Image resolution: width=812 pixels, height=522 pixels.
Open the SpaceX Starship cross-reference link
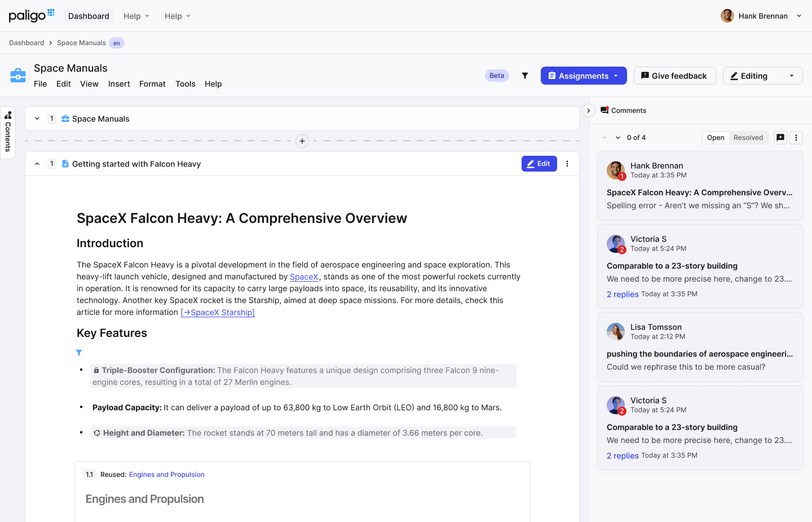point(218,313)
